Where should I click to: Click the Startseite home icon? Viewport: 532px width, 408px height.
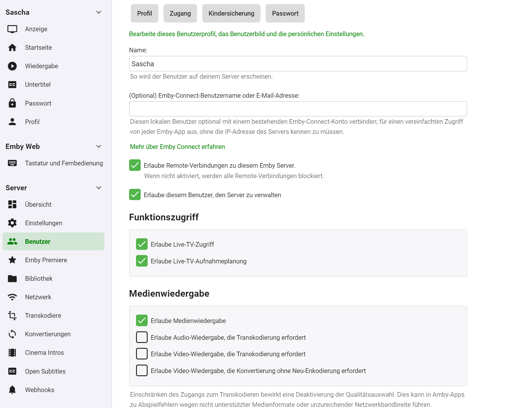point(12,48)
